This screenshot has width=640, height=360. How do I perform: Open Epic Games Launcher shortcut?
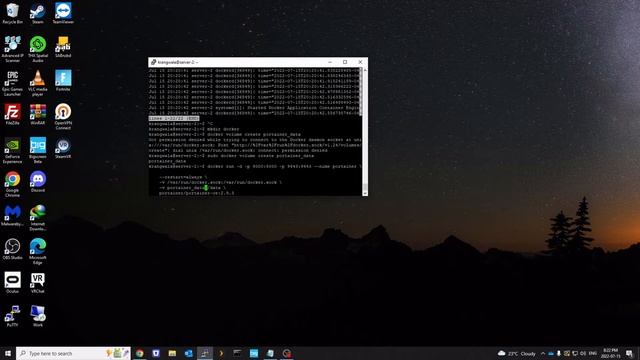pyautogui.click(x=12, y=83)
